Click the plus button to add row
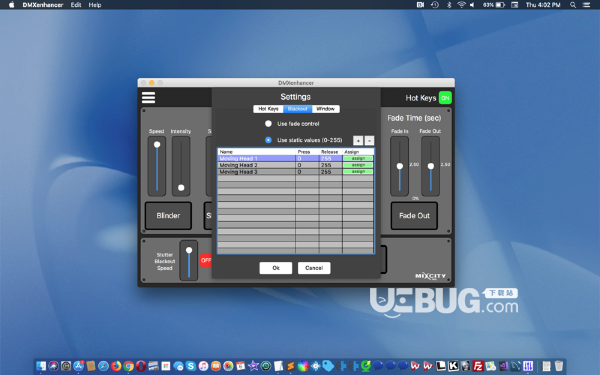600x375 pixels. (358, 140)
